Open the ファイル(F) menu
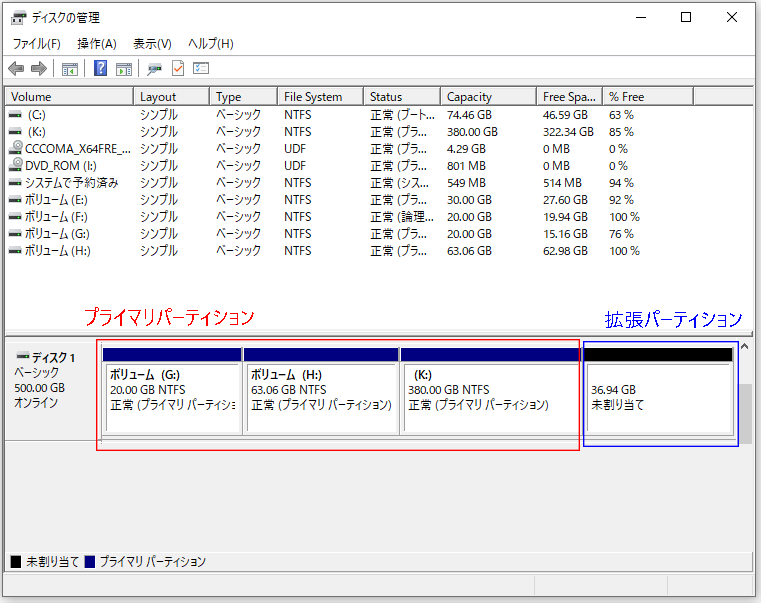 [x=36, y=44]
